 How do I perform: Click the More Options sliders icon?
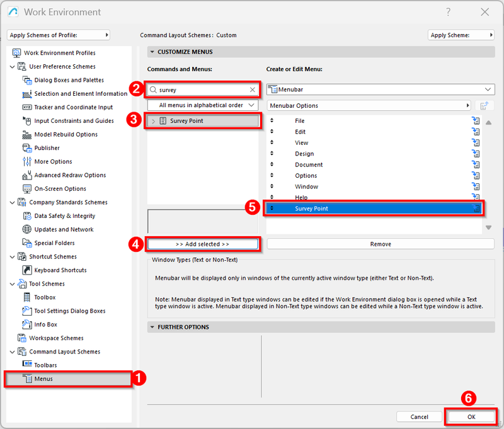(x=27, y=161)
